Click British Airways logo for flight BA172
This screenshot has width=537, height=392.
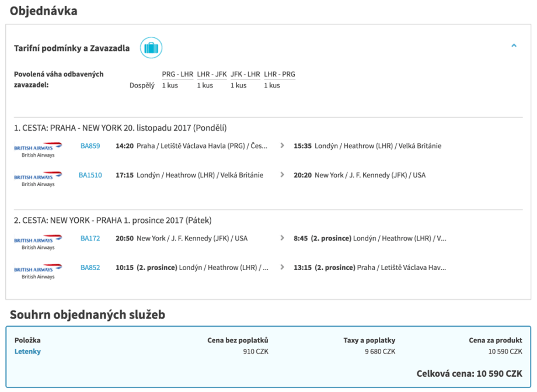pyautogui.click(x=38, y=242)
